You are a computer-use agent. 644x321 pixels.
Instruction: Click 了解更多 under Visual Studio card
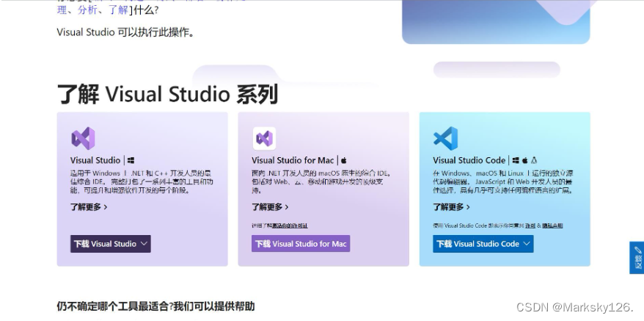coord(89,207)
